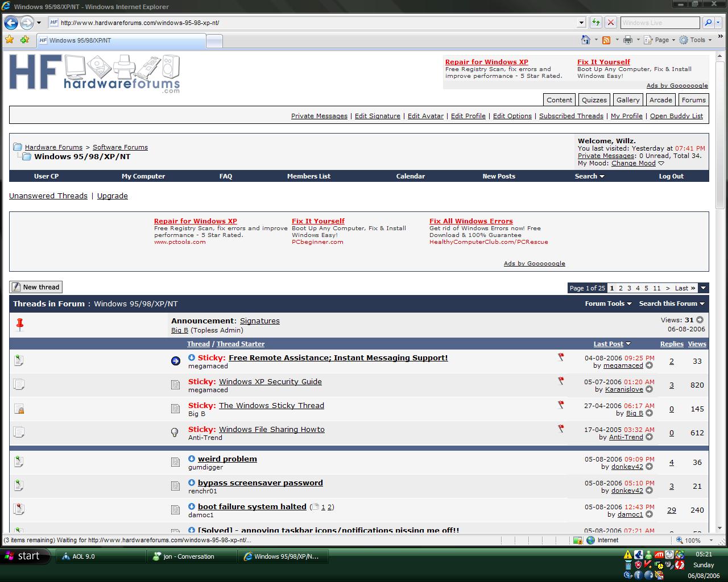Click the pushpin icon beside the Signatures announcement
This screenshot has height=582, width=728.
click(x=20, y=325)
